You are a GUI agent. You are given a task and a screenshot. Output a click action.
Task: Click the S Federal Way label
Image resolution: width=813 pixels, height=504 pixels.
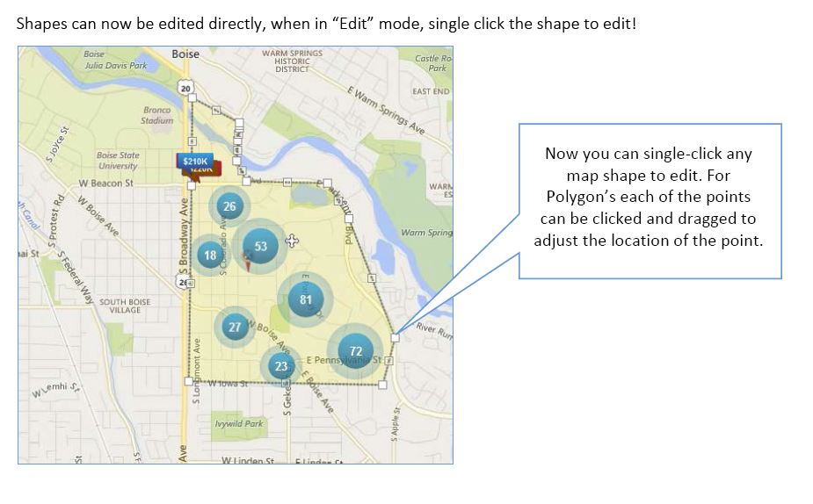(76, 277)
